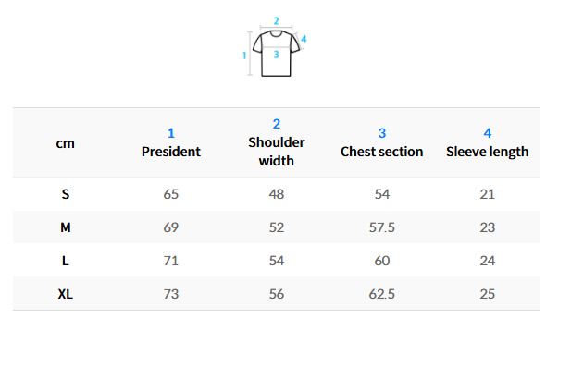The height and width of the screenshot is (392, 571).
Task: Click the 25 sleeve length value
Action: [x=487, y=294]
